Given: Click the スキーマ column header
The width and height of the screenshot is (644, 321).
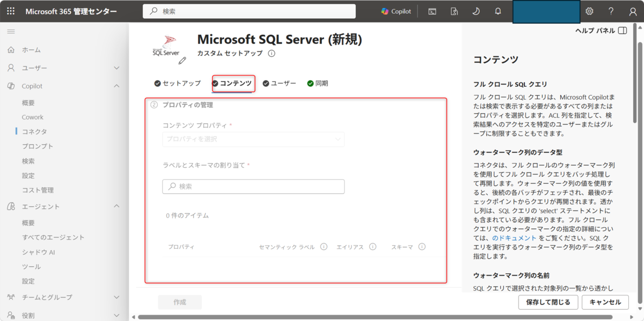Looking at the screenshot, I should 402,247.
